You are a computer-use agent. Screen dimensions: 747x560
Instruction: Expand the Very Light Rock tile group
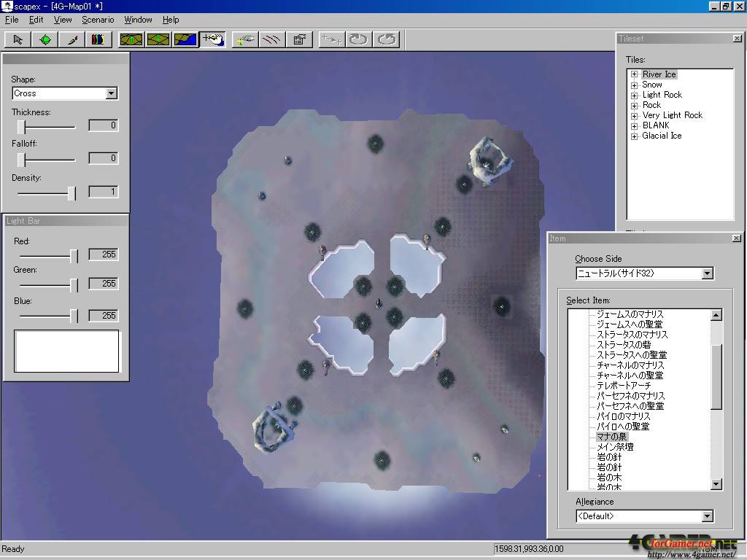(634, 116)
